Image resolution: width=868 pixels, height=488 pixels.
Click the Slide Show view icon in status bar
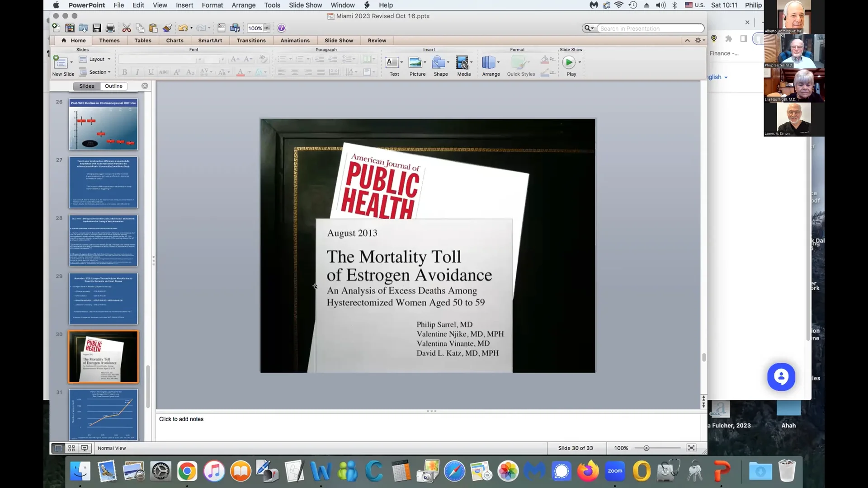(85, 448)
